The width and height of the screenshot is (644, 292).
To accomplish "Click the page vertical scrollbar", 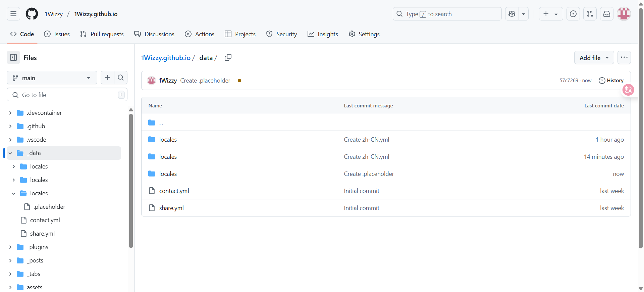I will point(641,128).
